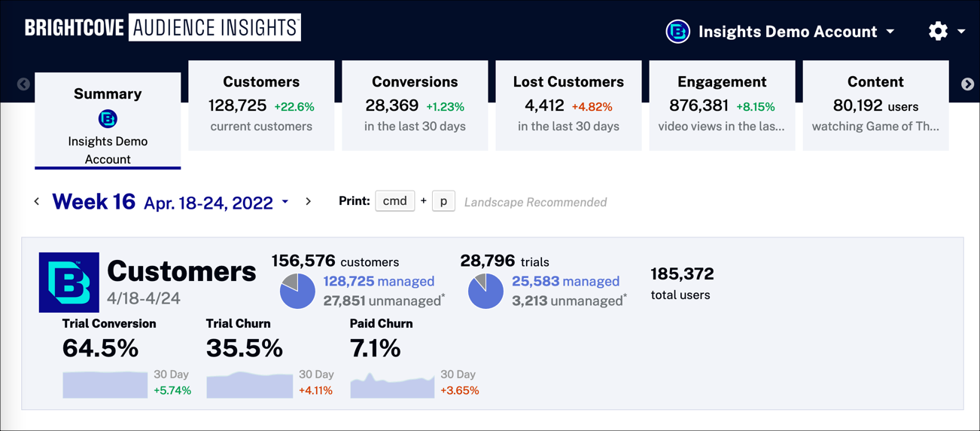The height and width of the screenshot is (431, 980).
Task: Go to the previous week
Action: pyautogui.click(x=36, y=201)
